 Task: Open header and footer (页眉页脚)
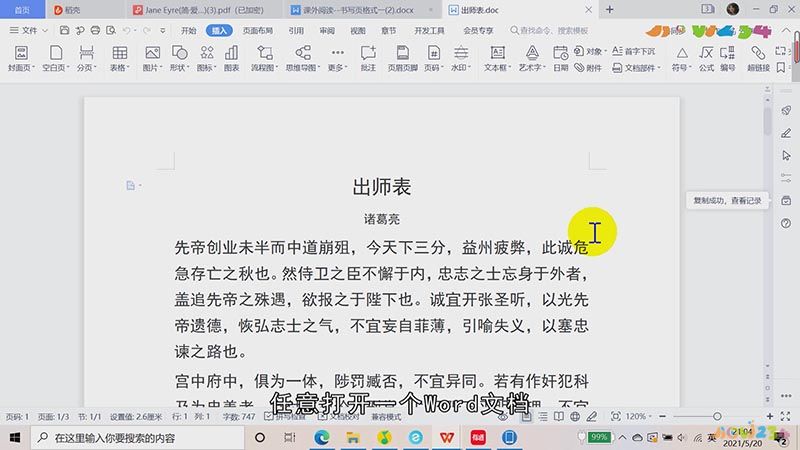pyautogui.click(x=403, y=58)
